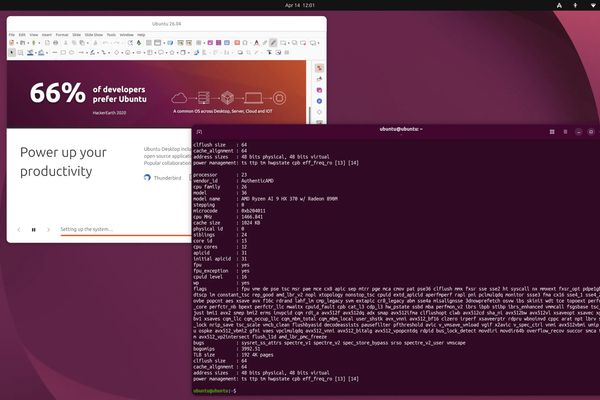This screenshot has height=400, width=600.
Task: Open the View menu in Impress screenshot
Action: (34, 35)
